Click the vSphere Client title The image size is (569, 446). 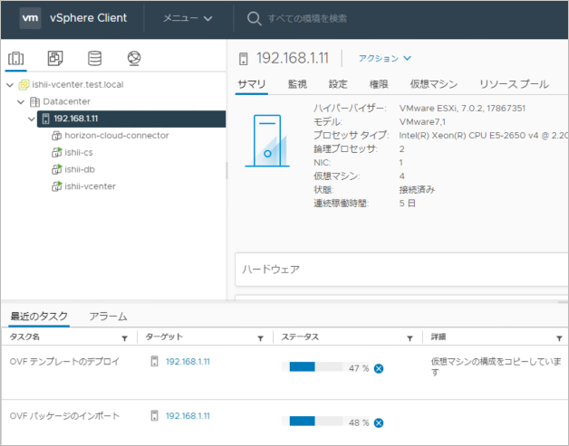tap(88, 18)
